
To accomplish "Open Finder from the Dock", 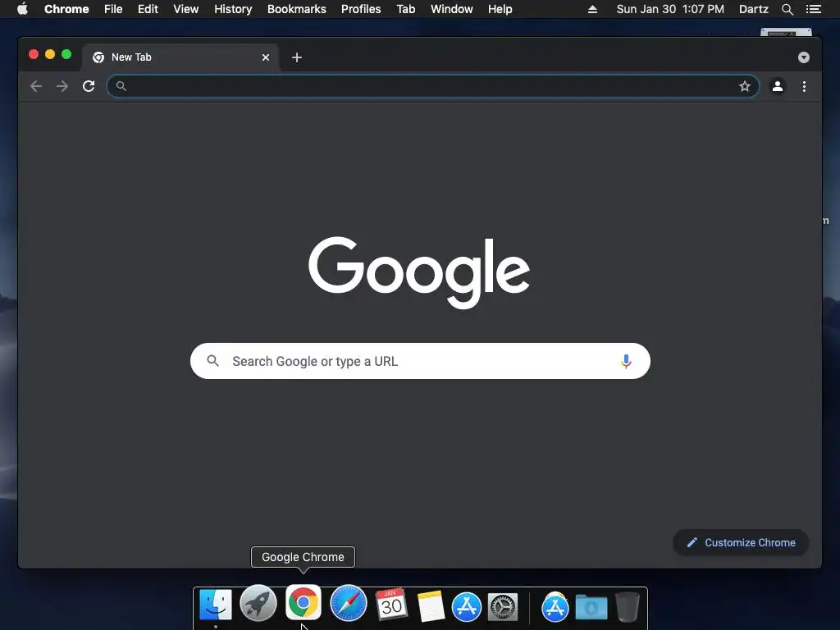I will pyautogui.click(x=216, y=605).
